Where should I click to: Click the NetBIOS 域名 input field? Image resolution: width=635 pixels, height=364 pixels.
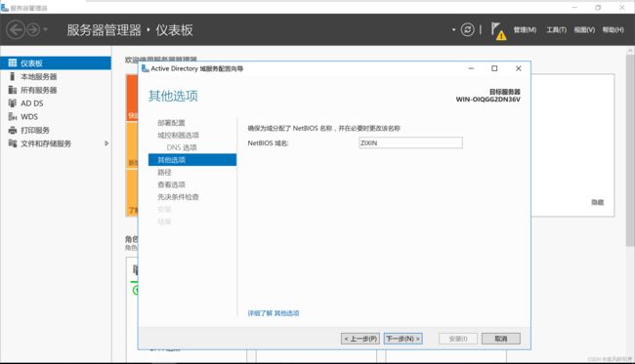tap(410, 142)
